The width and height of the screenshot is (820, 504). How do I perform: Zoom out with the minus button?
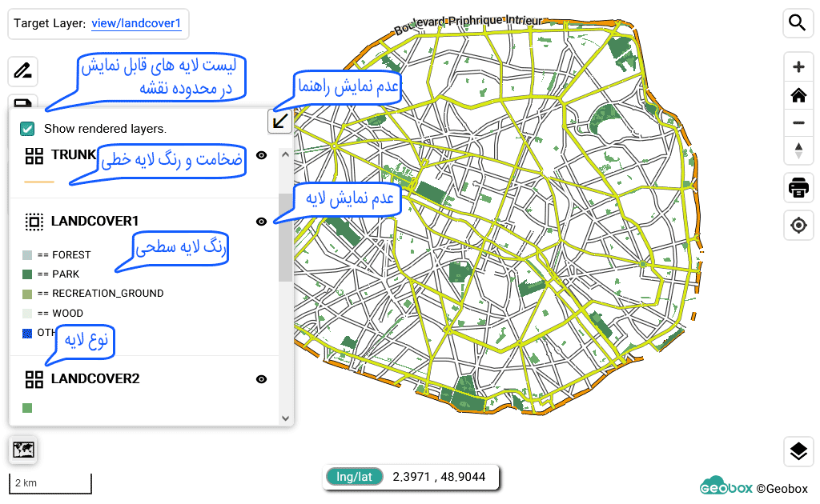(x=798, y=123)
